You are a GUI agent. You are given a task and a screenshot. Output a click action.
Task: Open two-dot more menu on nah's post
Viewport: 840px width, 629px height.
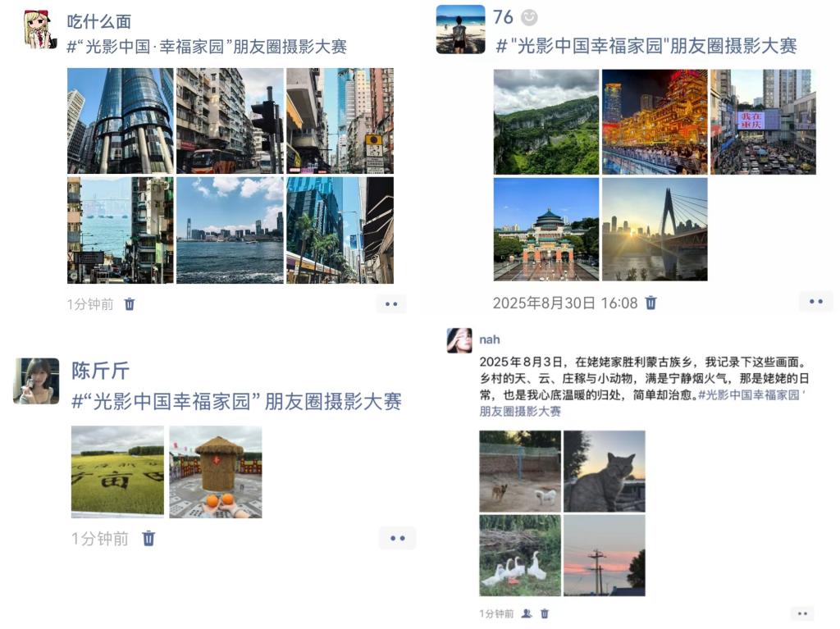point(802,613)
